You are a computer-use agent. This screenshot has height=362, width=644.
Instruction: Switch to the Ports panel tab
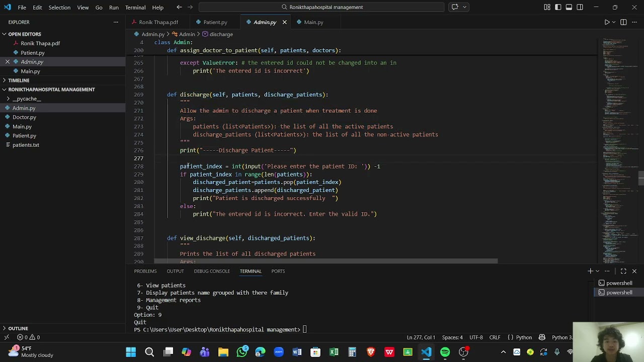[278, 271]
